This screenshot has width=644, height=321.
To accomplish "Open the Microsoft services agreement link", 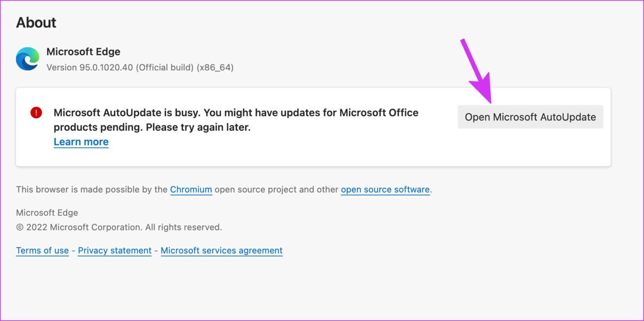I will point(221,251).
